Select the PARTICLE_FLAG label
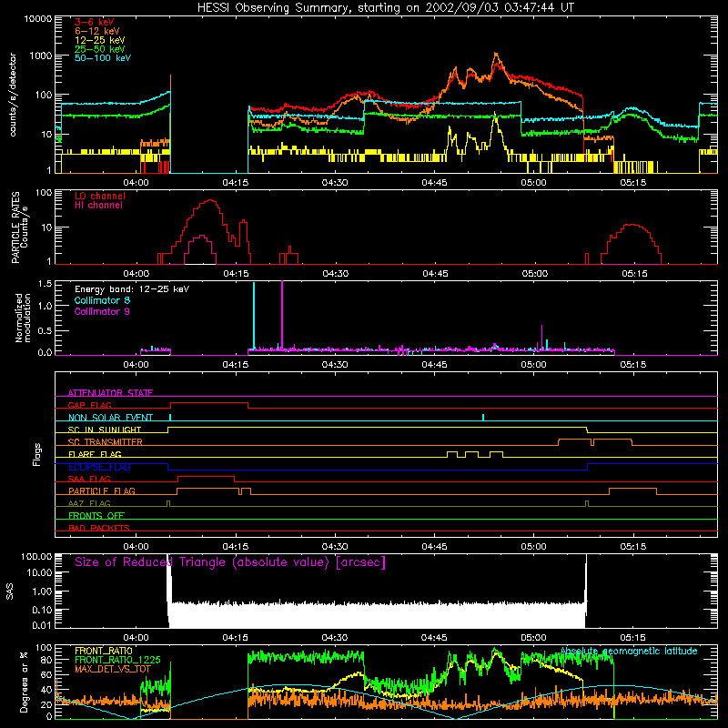The width and height of the screenshot is (728, 728). (102, 490)
